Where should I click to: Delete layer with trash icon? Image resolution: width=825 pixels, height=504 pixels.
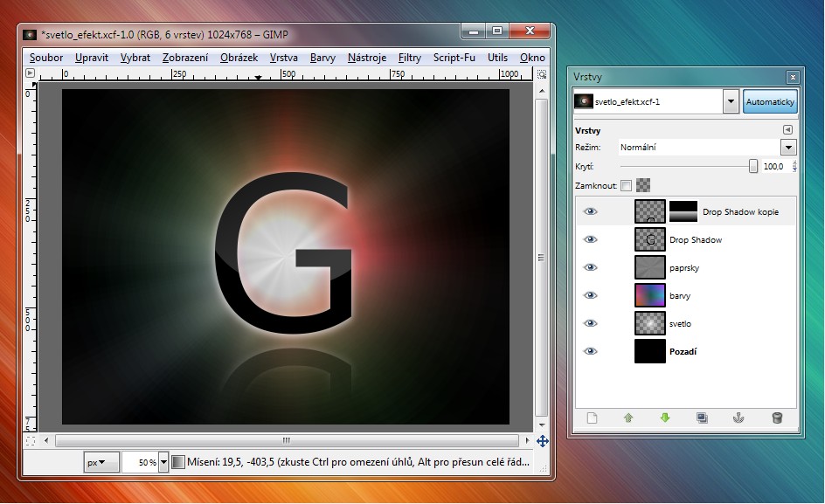point(777,418)
